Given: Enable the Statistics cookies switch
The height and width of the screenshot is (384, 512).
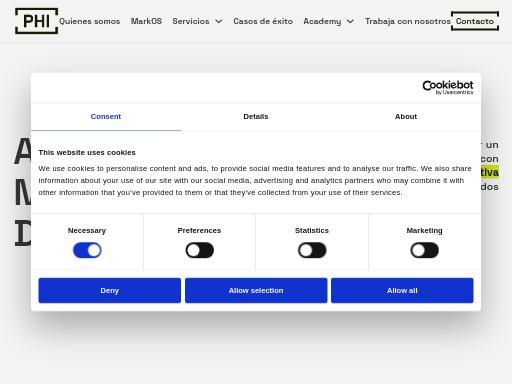Looking at the screenshot, I should tap(312, 250).
